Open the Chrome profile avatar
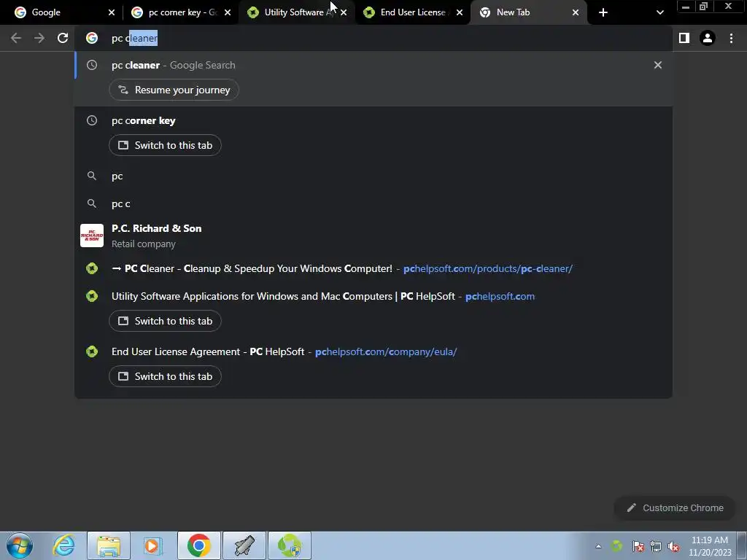Screen dimensions: 747x560 coord(708,38)
